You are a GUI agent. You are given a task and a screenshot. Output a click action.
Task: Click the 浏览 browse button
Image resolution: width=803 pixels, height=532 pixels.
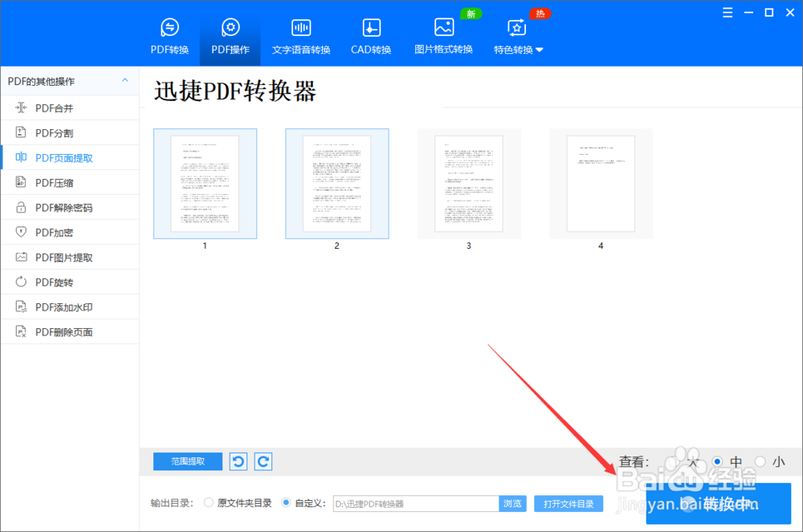pyautogui.click(x=512, y=503)
